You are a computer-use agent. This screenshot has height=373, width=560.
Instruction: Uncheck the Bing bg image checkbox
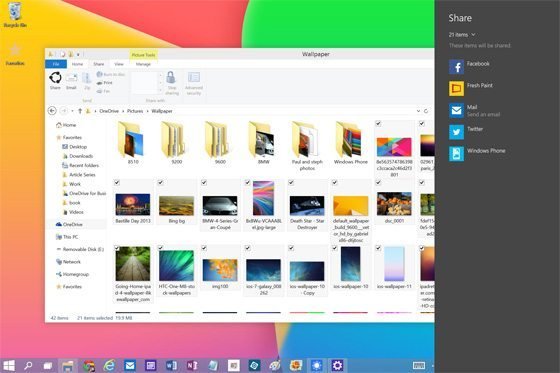click(160, 183)
